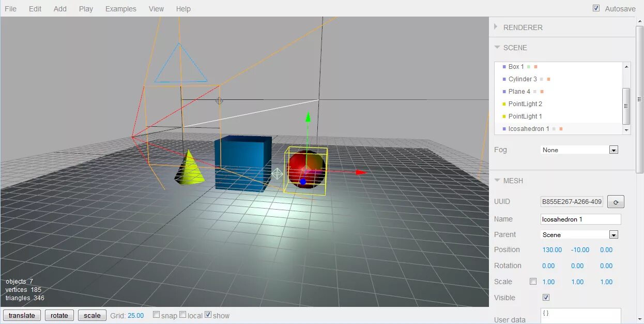Click the Position Z value
644x324 pixels.
pyautogui.click(x=606, y=249)
